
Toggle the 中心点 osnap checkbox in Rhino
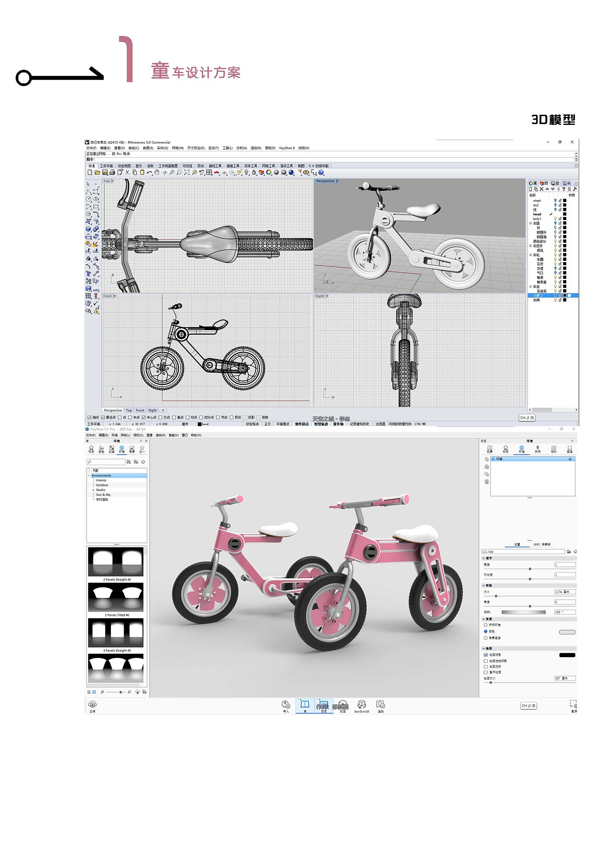pyautogui.click(x=143, y=417)
